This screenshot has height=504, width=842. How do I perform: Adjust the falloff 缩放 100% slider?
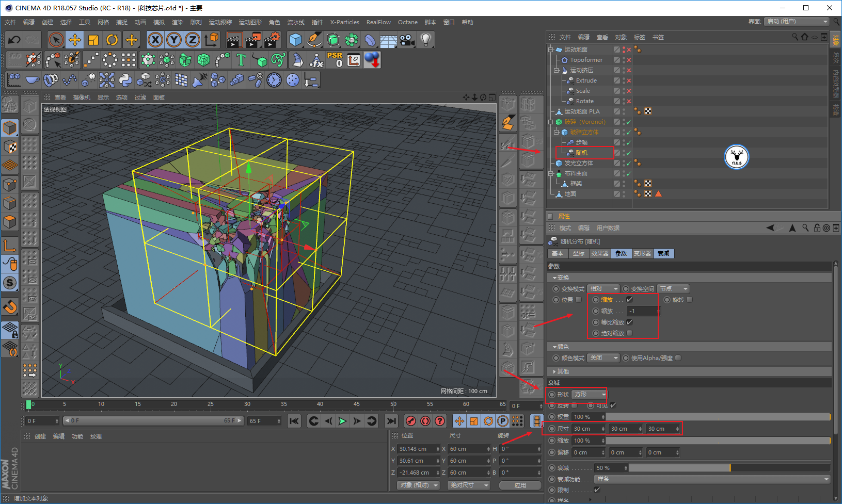718,441
